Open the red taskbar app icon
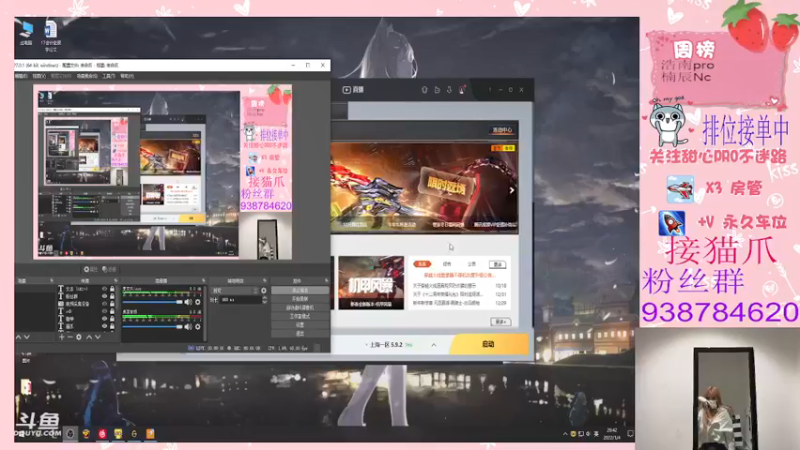 (x=102, y=434)
